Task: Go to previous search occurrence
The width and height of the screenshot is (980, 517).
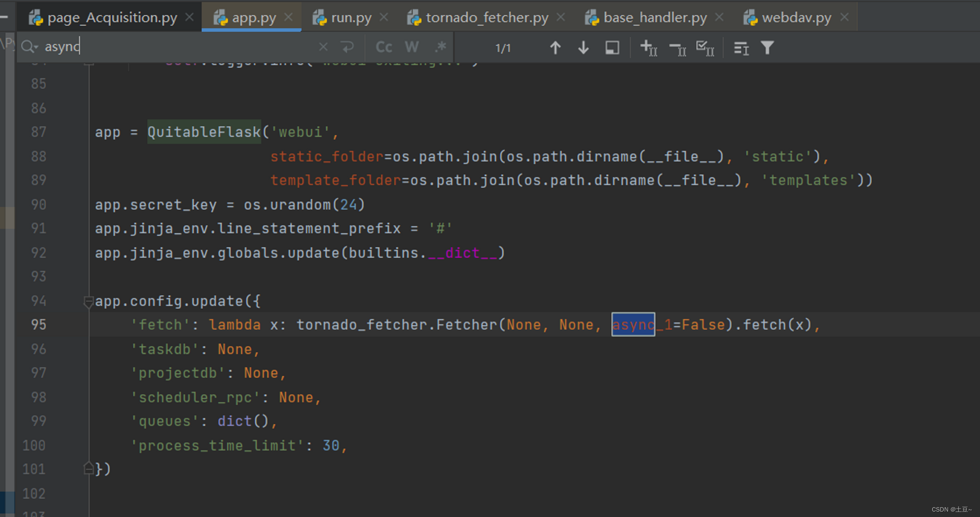Action: point(555,48)
